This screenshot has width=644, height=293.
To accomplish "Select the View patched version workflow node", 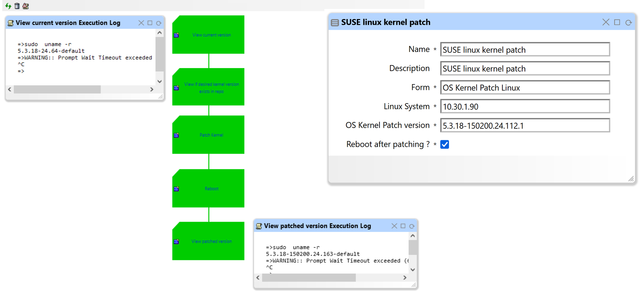I will [x=208, y=241].
